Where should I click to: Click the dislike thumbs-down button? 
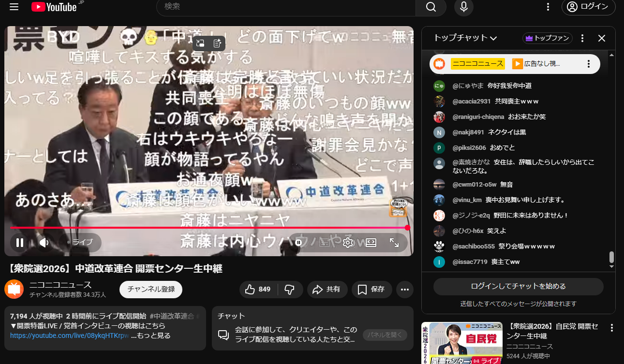pyautogui.click(x=290, y=290)
